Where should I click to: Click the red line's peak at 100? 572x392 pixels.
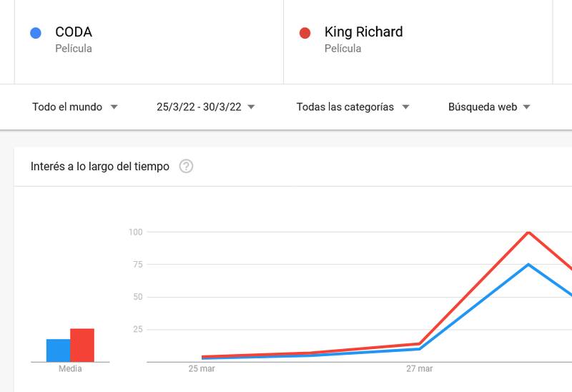[528, 232]
